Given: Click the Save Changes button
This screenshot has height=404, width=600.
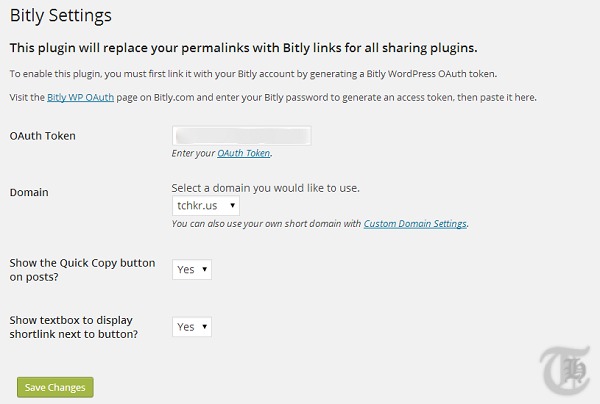Looking at the screenshot, I should coord(55,387).
